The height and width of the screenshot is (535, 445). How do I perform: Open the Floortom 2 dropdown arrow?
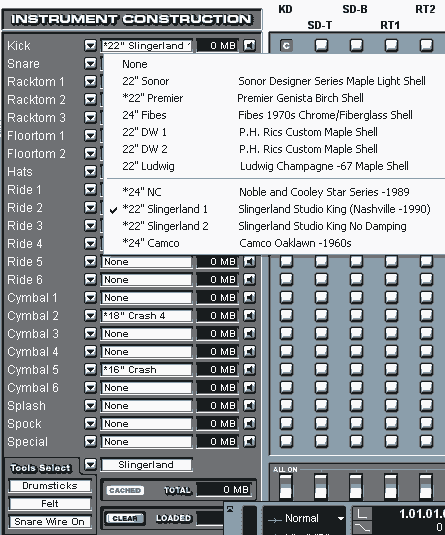coord(90,154)
